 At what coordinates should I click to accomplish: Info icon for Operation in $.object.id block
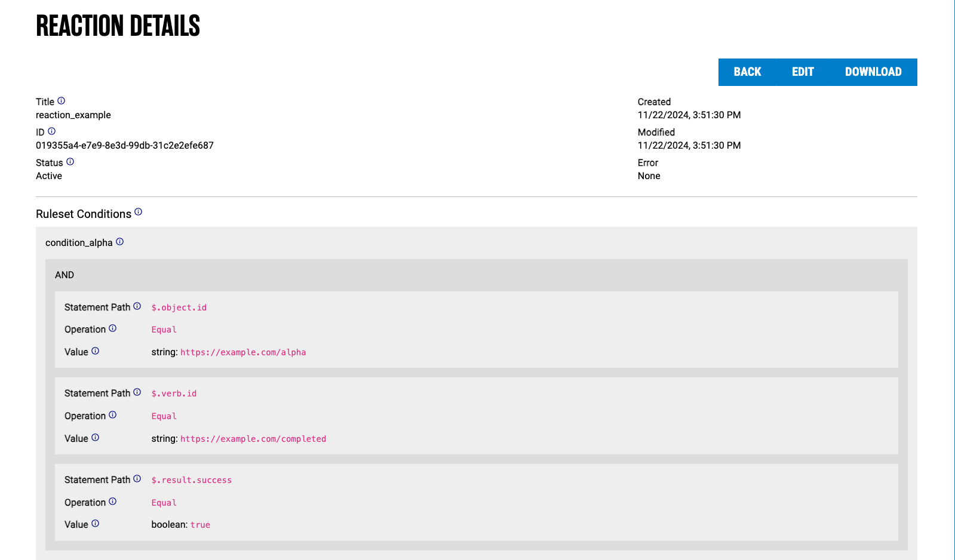click(x=112, y=328)
